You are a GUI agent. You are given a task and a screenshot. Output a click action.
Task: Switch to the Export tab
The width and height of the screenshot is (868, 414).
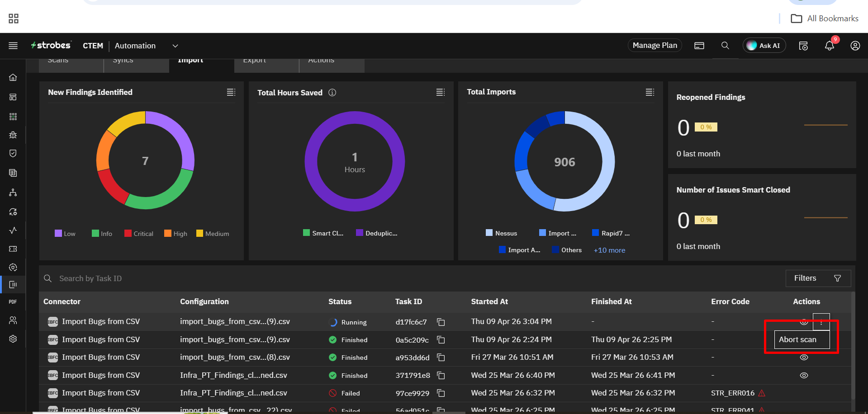(255, 61)
